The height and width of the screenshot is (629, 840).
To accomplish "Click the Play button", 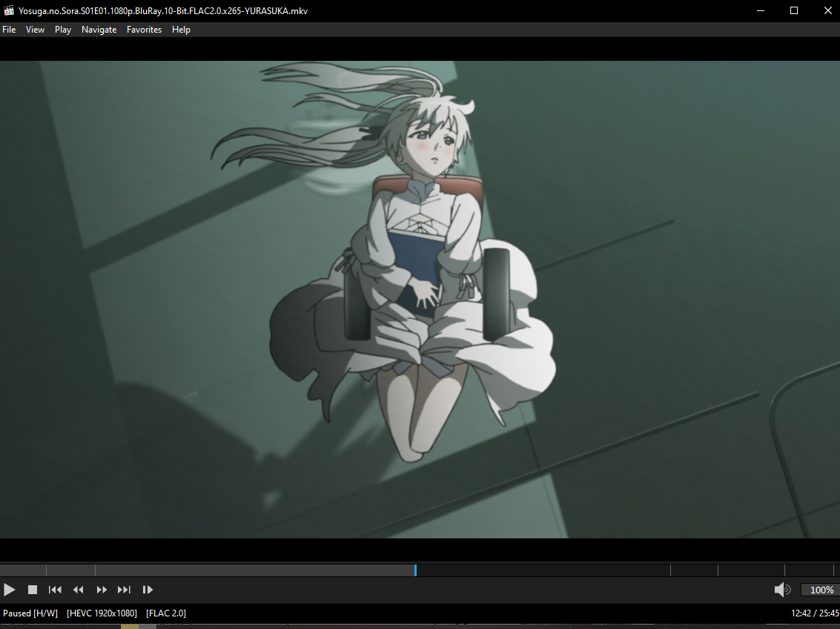I will pyautogui.click(x=9, y=590).
